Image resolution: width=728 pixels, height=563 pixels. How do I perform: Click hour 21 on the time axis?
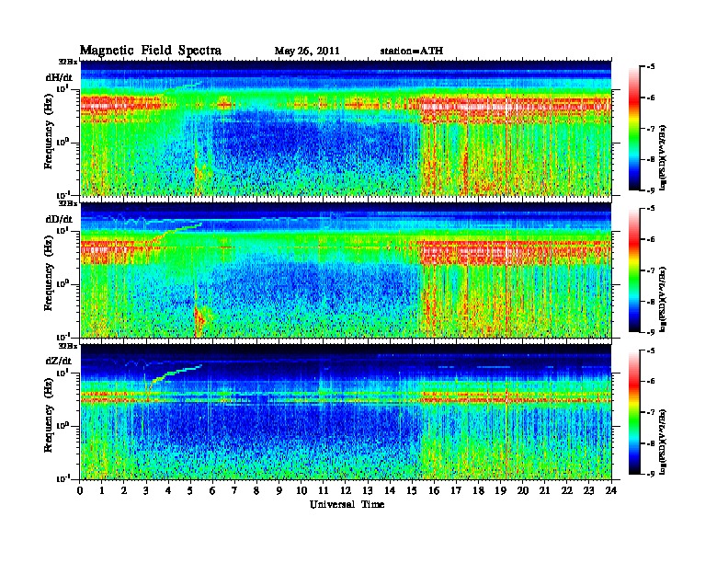pos(544,490)
